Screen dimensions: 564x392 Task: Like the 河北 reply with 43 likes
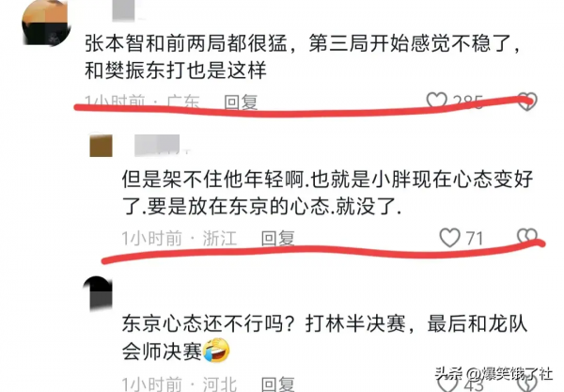click(x=448, y=384)
